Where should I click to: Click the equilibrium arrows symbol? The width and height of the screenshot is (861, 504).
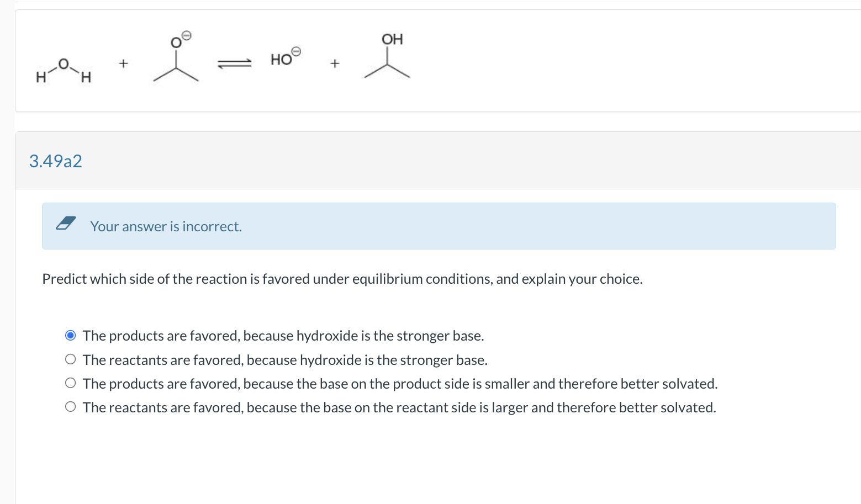pos(235,64)
